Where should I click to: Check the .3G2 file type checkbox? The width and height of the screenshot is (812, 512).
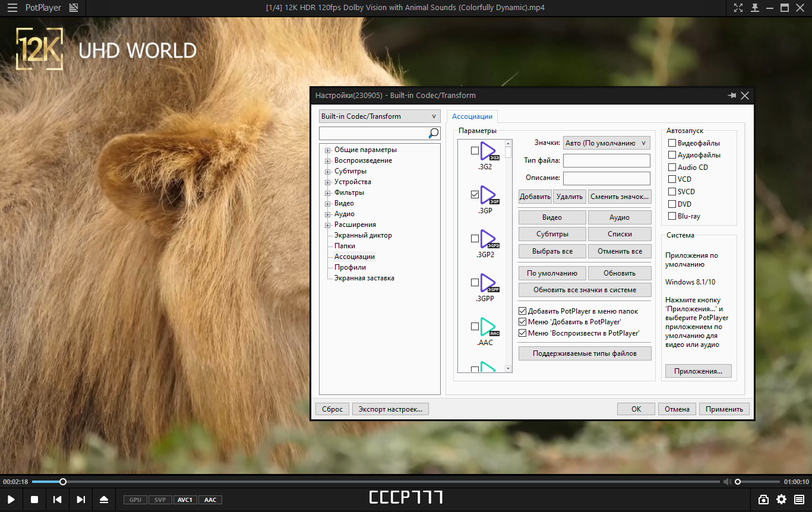[475, 151]
